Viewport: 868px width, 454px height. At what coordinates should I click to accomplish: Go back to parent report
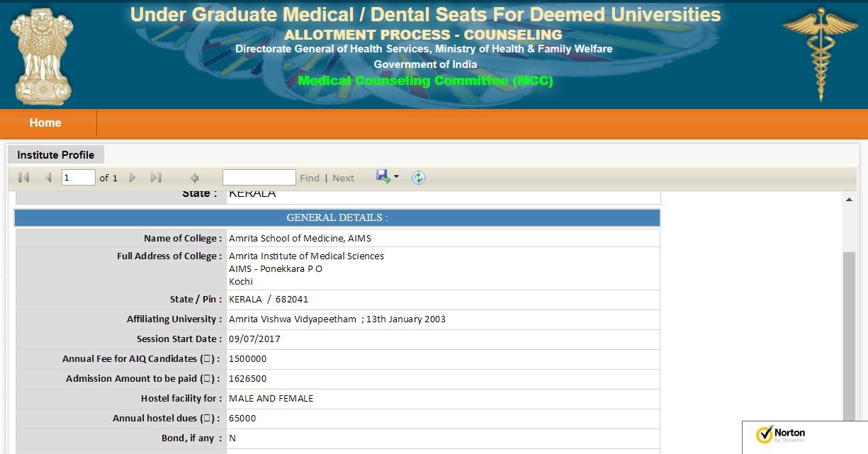pos(195,178)
